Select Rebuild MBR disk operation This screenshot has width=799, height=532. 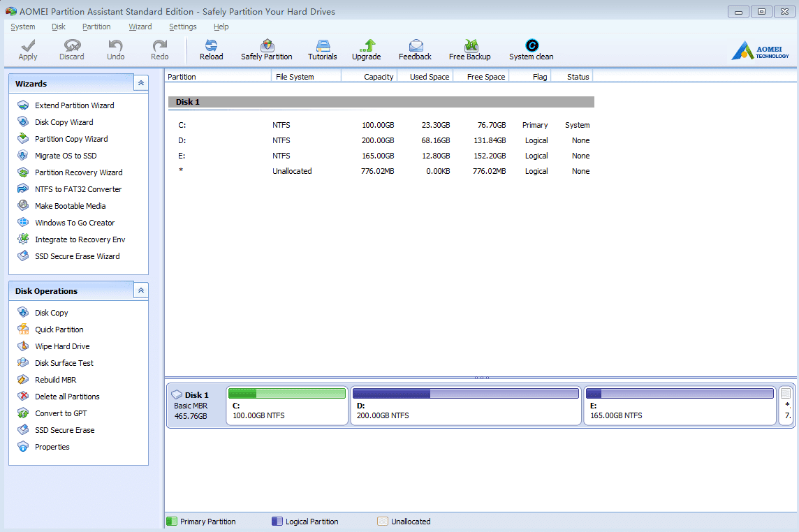pyautogui.click(x=55, y=380)
